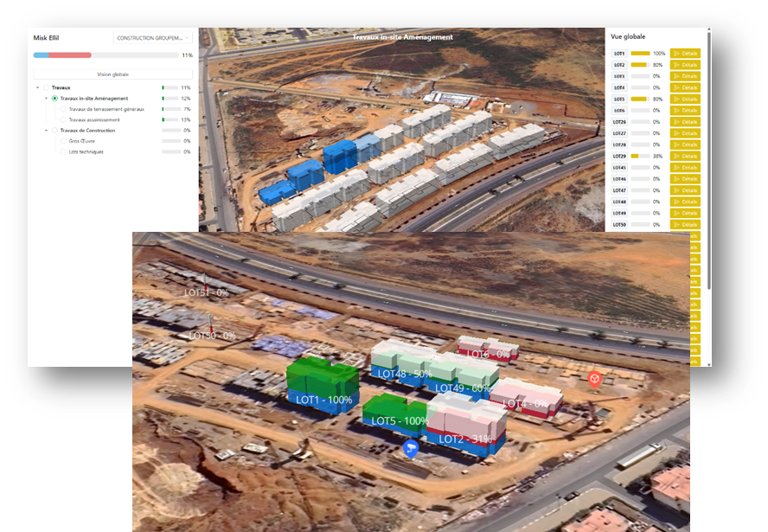Click the LOT5 - 100% building model
Screen dimensions: 768x532
(x=394, y=409)
